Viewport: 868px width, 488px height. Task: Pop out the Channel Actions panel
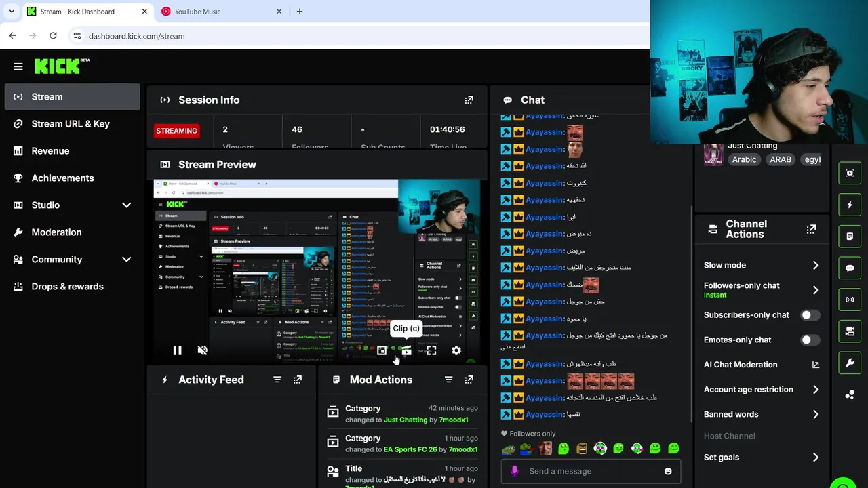pos(811,229)
